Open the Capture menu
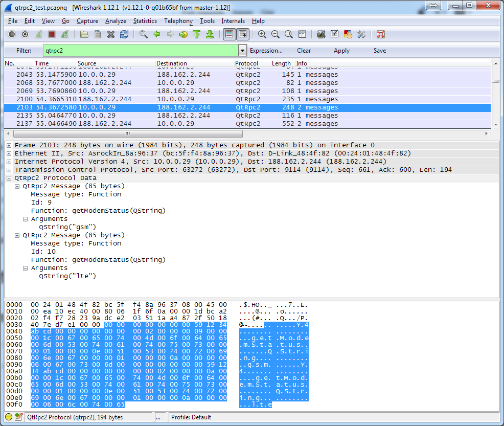 point(87,21)
